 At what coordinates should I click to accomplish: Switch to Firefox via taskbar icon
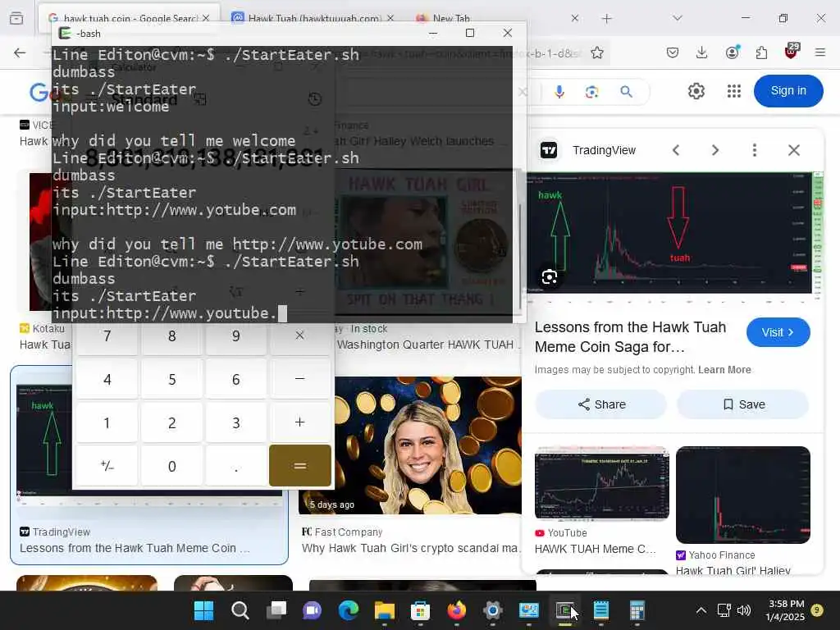pyautogui.click(x=456, y=610)
